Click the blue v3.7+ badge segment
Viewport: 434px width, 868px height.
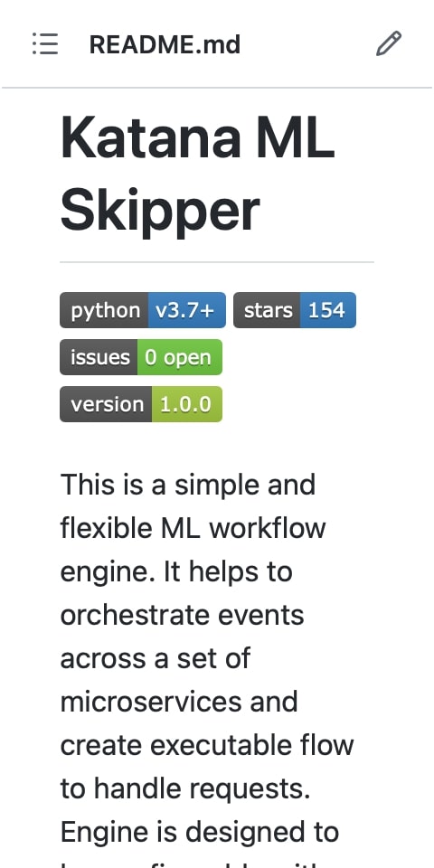click(x=187, y=310)
